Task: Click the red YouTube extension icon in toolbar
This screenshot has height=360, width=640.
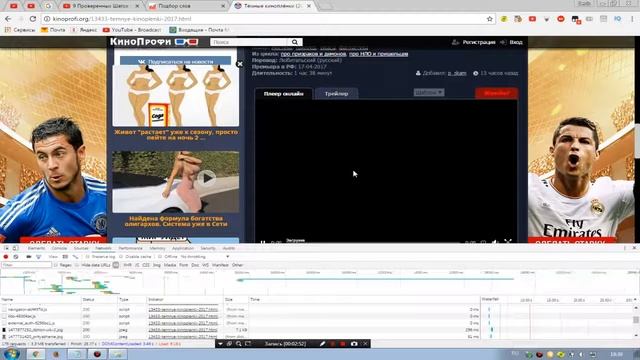Action: tap(532, 19)
